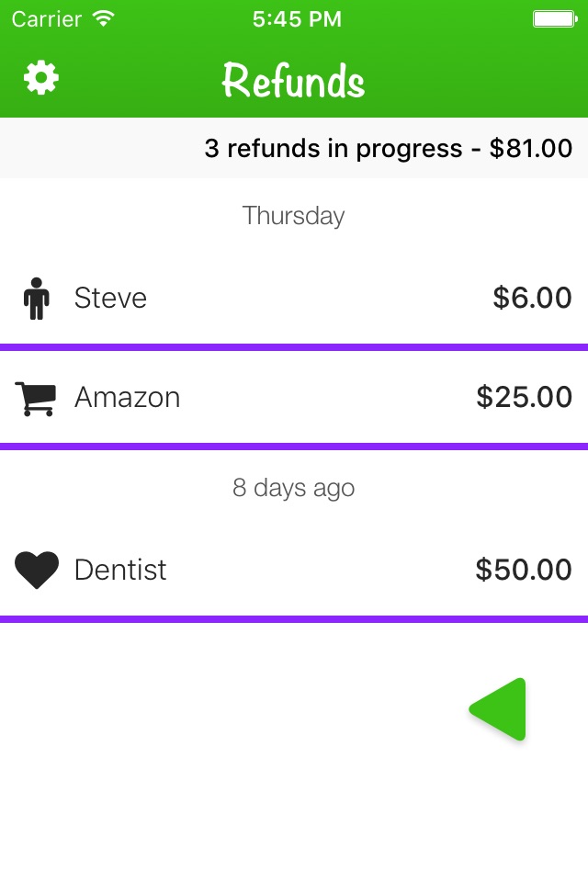
Task: Select the $25.00 amount for Amazon
Action: (524, 397)
